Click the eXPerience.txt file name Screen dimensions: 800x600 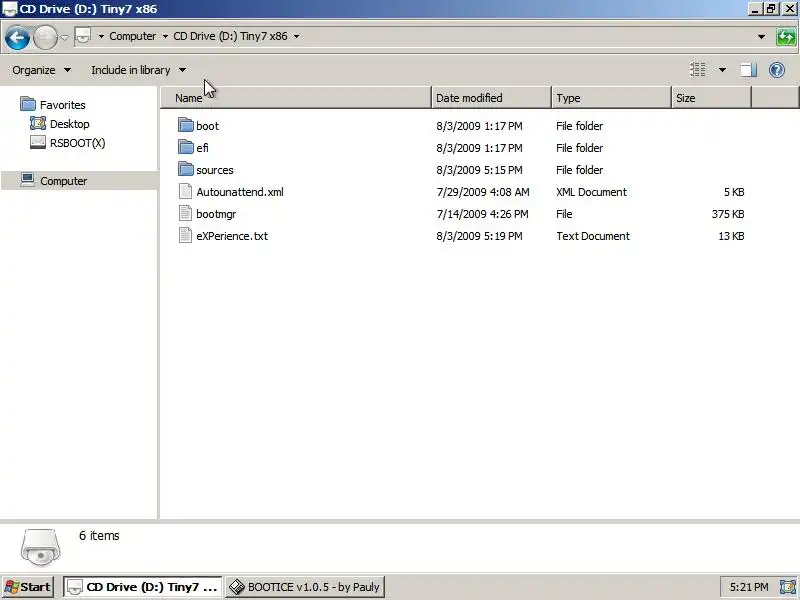232,236
